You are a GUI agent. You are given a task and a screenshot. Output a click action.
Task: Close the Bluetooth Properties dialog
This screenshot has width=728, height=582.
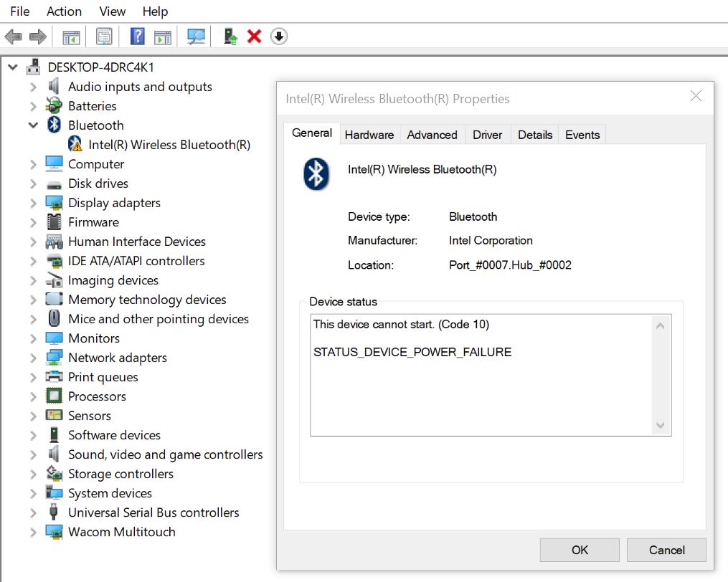pyautogui.click(x=696, y=96)
